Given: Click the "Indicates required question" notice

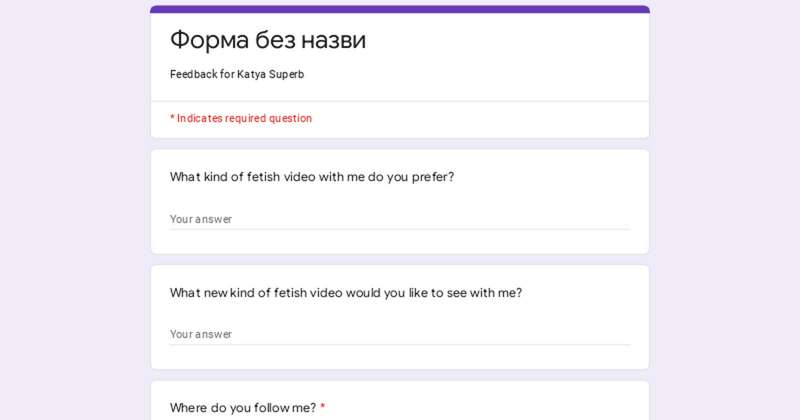Looking at the screenshot, I should coord(244,118).
